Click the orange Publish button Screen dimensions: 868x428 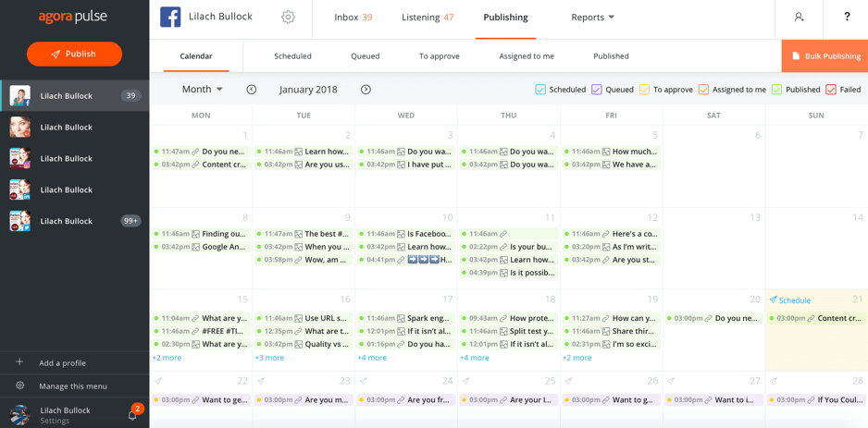coord(74,55)
